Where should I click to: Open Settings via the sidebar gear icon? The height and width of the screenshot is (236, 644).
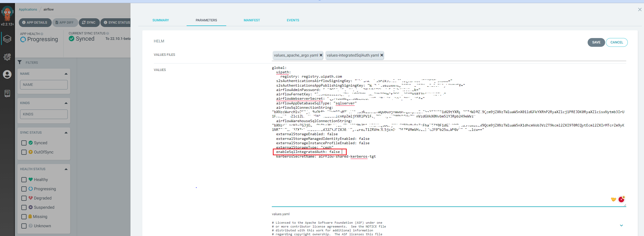7,57
